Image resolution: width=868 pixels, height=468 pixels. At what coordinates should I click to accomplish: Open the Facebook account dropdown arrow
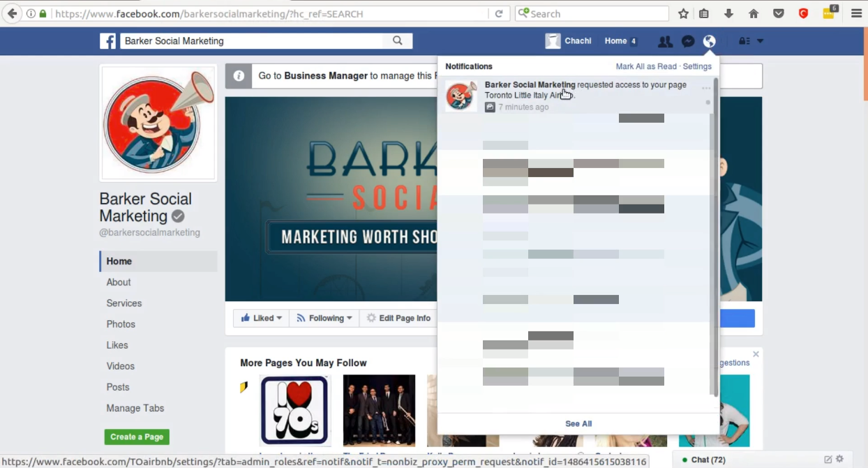coord(761,41)
